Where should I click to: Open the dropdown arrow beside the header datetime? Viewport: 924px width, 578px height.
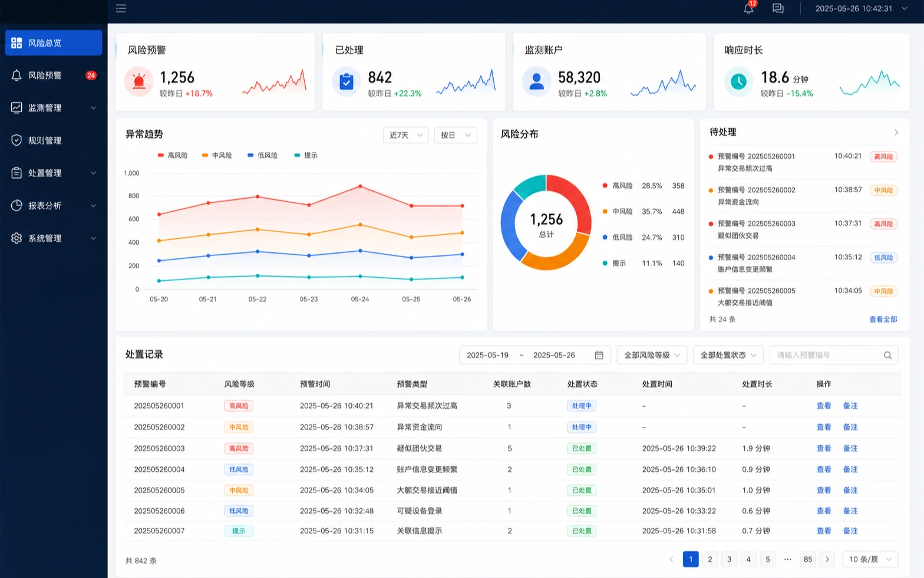point(905,8)
